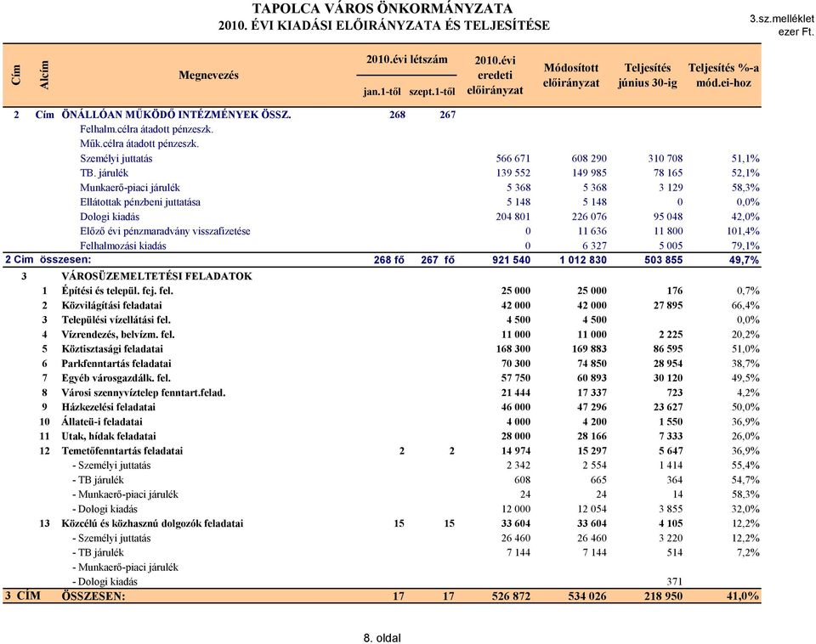Click the 'Teljesítés %-a mód.ei-hoz' header
816x644 pixels.
(723, 76)
